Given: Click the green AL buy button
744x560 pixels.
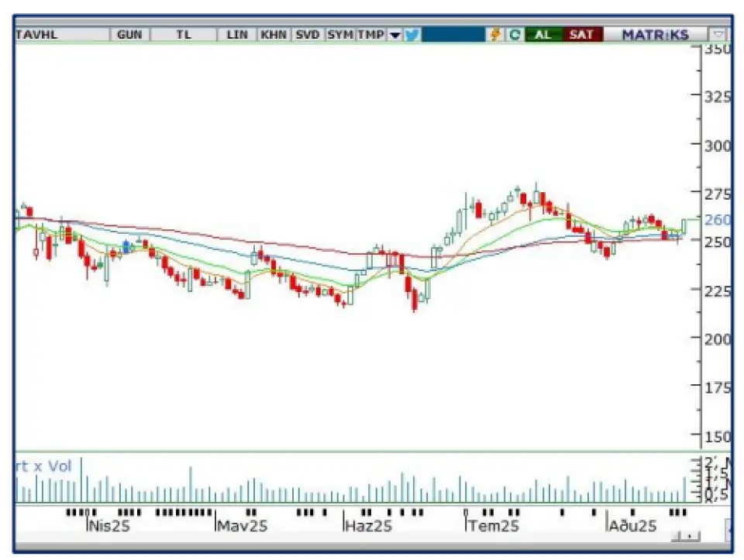Looking at the screenshot, I should tap(544, 35).
